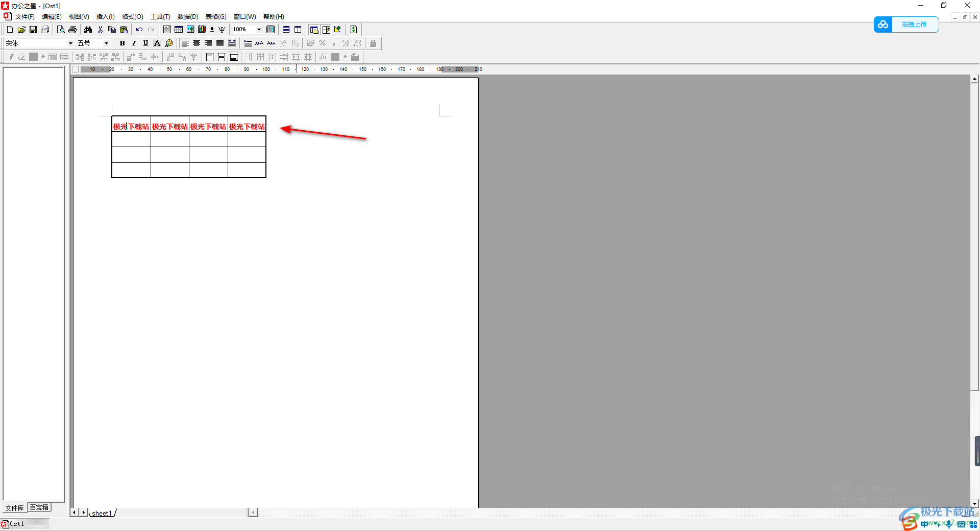980x531 pixels.
Task: Decrease character spacing icon
Action: (271, 43)
